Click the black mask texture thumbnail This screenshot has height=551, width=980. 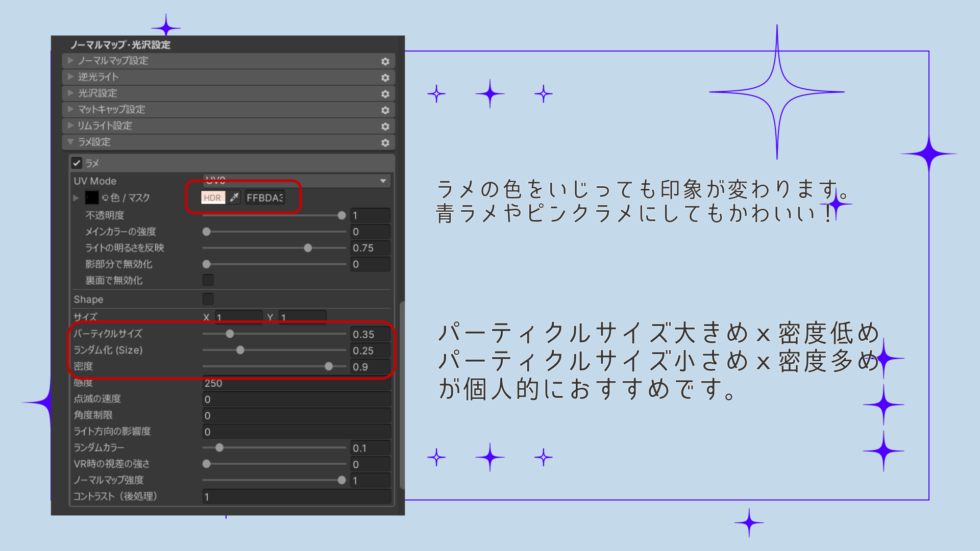(92, 197)
